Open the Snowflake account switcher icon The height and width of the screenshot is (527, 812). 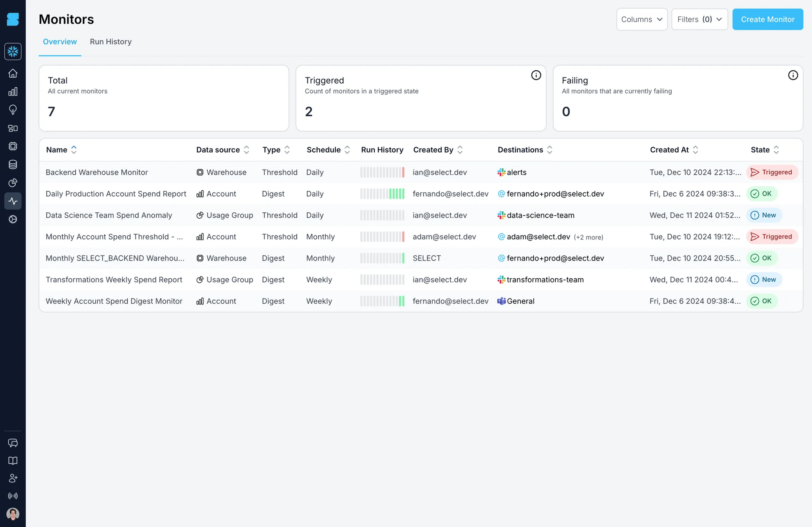pyautogui.click(x=13, y=52)
